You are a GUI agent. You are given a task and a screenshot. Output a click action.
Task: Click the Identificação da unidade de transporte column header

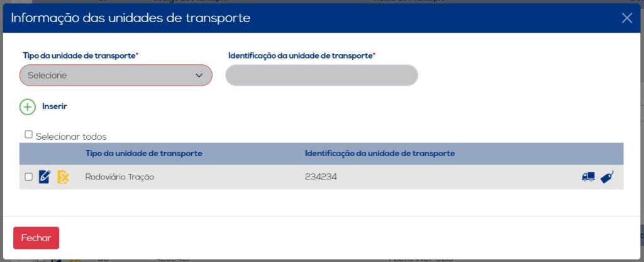[379, 154]
